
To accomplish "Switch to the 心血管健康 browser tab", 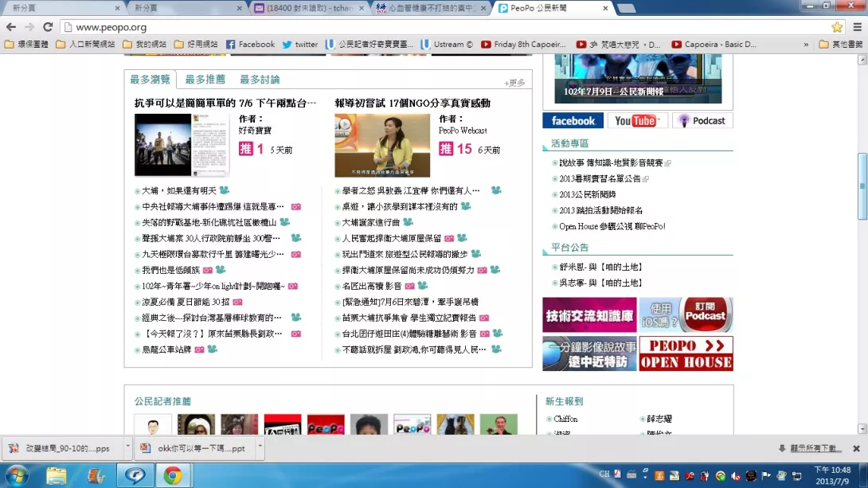I will [431, 8].
